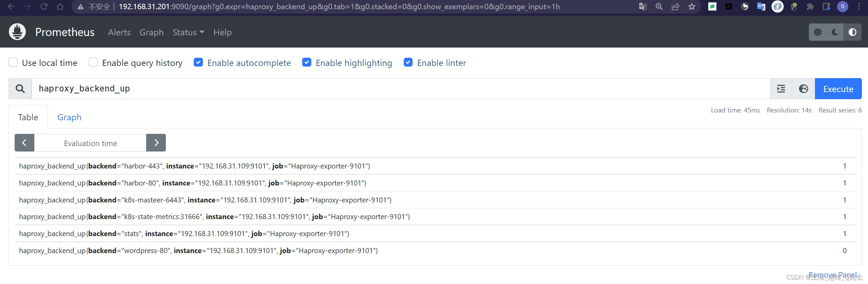Switch to the Table tab
This screenshot has width=868, height=284.
[28, 117]
